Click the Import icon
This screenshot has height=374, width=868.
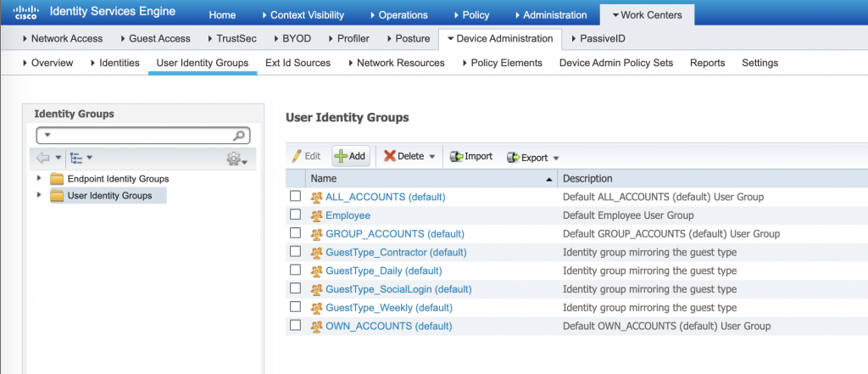pos(456,157)
